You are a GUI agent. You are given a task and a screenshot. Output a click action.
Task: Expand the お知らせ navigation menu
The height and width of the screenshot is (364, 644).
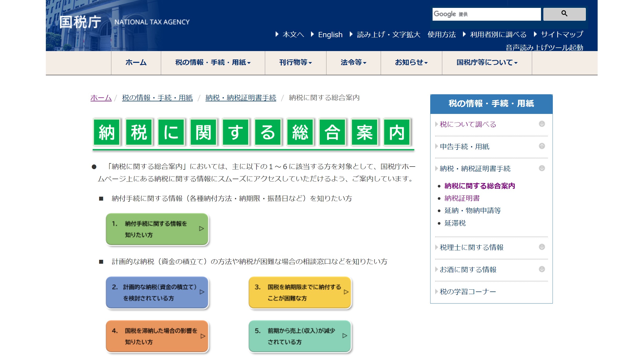[411, 63]
